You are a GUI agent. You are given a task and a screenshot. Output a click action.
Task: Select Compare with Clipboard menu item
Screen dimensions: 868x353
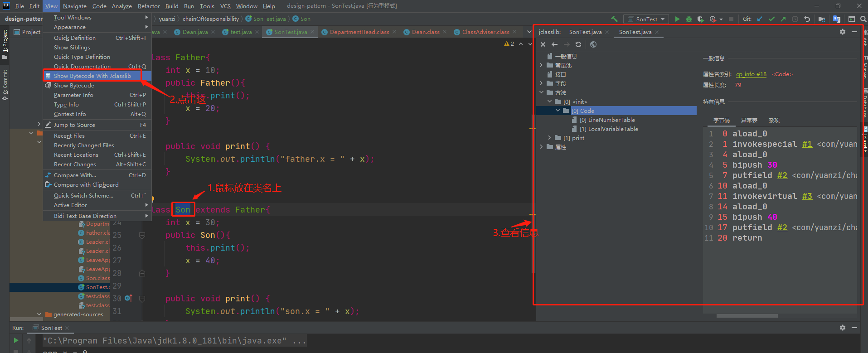pos(97,184)
